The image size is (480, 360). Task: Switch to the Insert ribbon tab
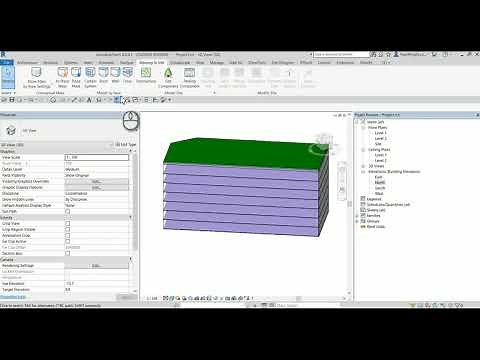pyautogui.click(x=89, y=62)
